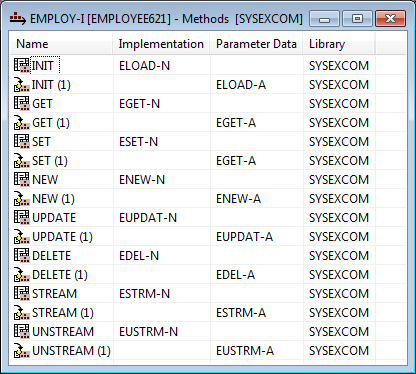Image resolution: width=416 pixels, height=374 pixels.
Task: Sort by the Name column header
Action: coord(61,44)
